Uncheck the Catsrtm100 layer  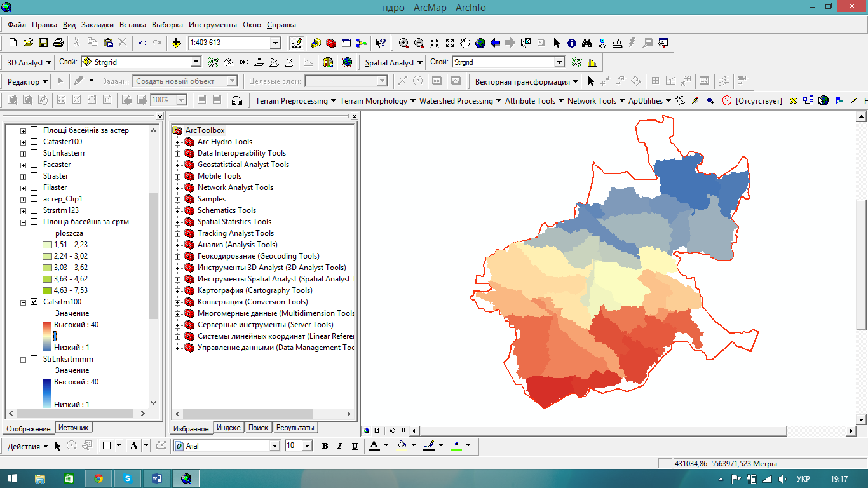[x=34, y=302]
